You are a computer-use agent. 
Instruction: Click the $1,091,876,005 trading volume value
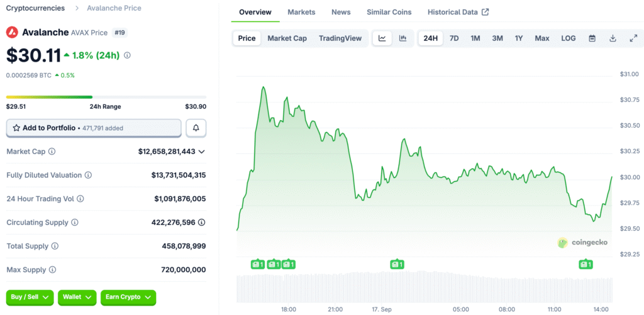click(180, 199)
